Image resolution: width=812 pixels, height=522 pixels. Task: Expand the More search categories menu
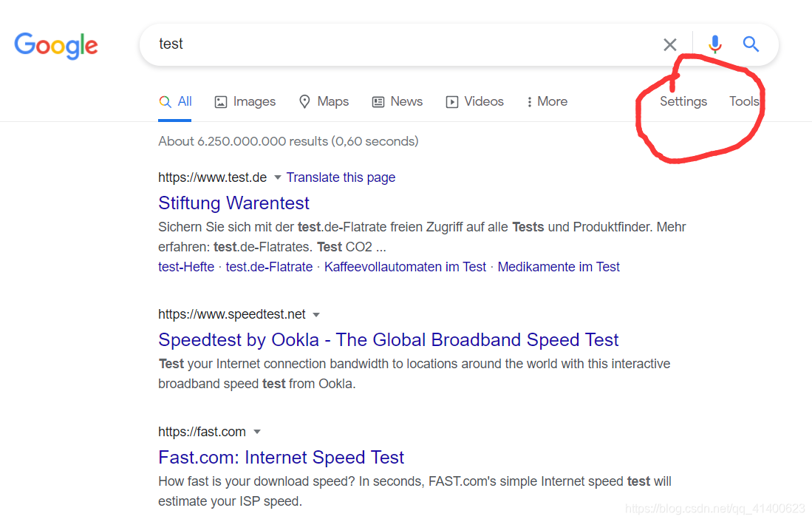tap(547, 101)
